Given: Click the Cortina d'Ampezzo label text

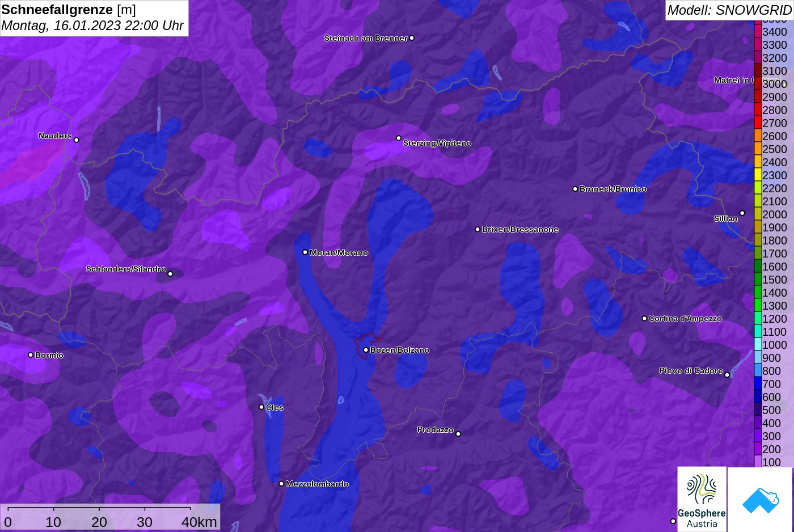Looking at the screenshot, I should pos(685,318).
